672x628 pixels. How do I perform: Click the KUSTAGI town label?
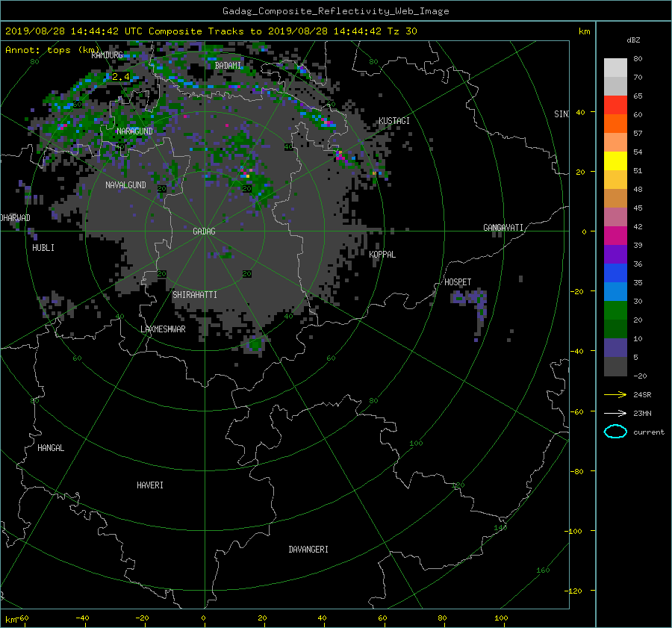pyautogui.click(x=394, y=121)
